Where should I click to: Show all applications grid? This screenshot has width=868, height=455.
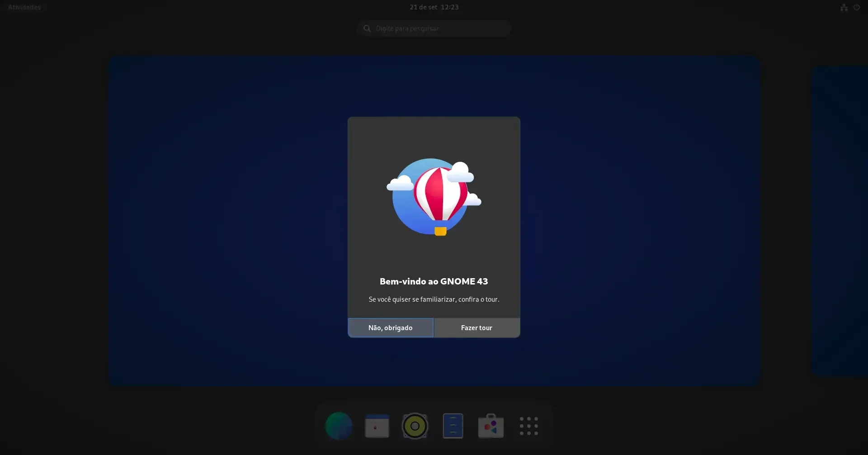[529, 426]
